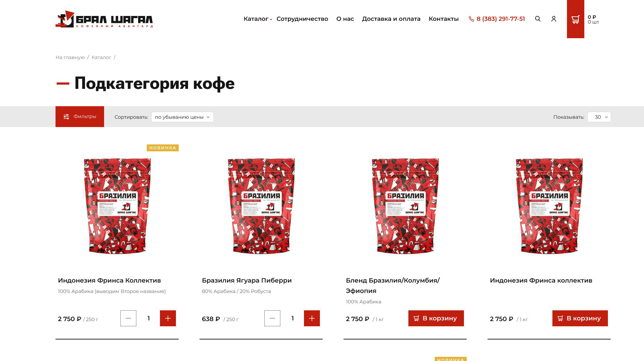This screenshot has width=644, height=361.
Task: Add Индонезия Фринса коллектив 1 кг to cart
Action: pos(580,318)
